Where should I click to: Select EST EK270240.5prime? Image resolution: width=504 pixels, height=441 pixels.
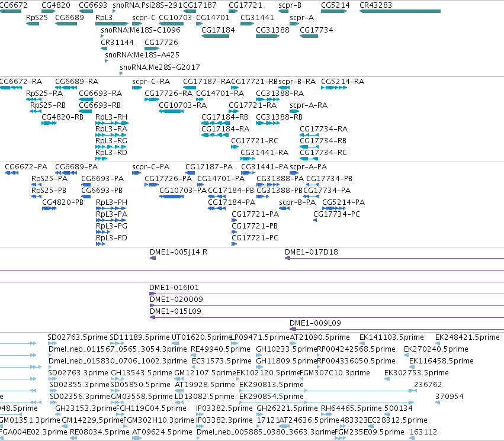click(436, 349)
